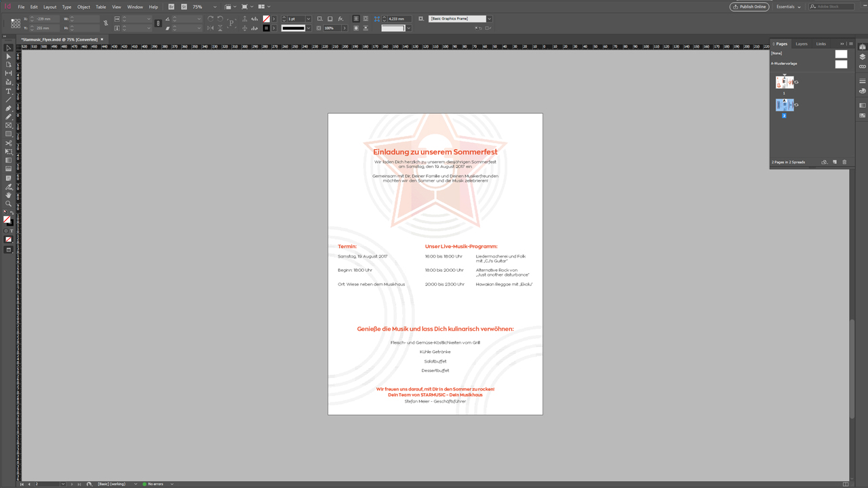
Task: Open the [Basic] (working) preflight profile dropdown
Action: (134, 484)
